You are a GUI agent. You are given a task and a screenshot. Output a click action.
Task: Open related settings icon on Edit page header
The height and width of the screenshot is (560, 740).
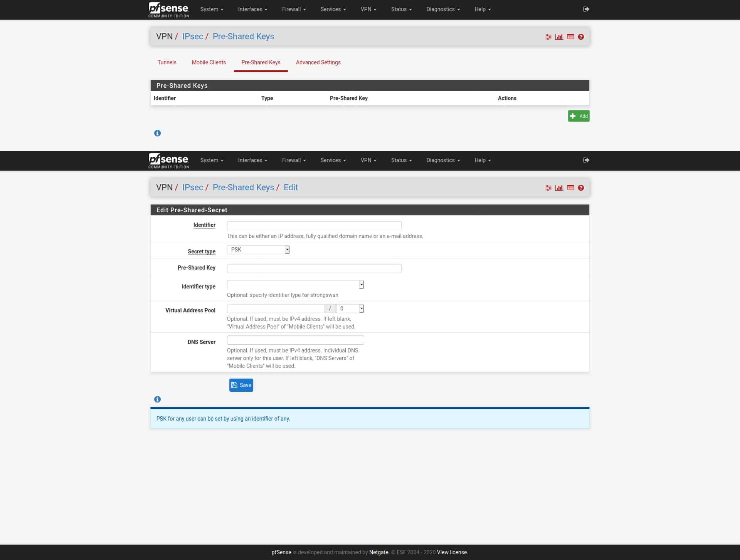click(x=548, y=188)
